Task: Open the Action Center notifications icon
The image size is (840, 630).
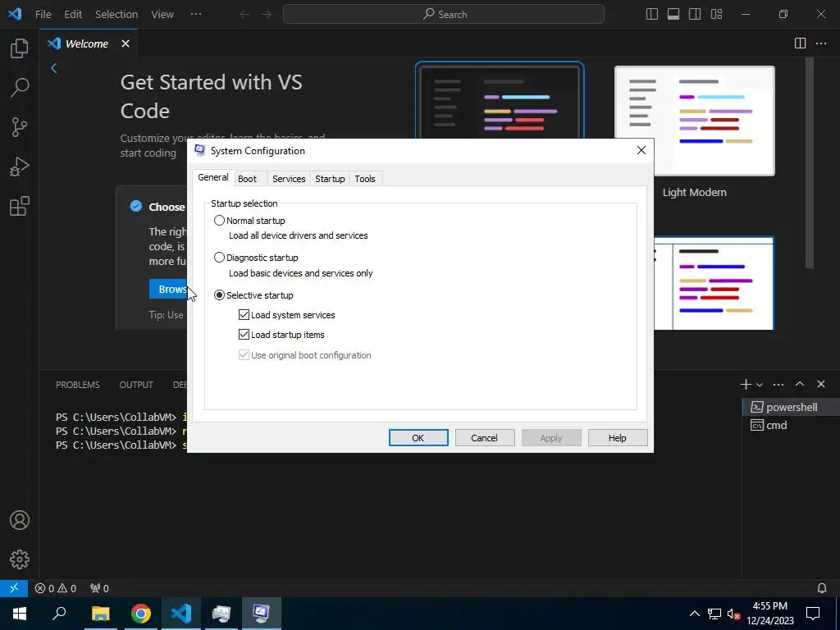Action: tap(813, 614)
